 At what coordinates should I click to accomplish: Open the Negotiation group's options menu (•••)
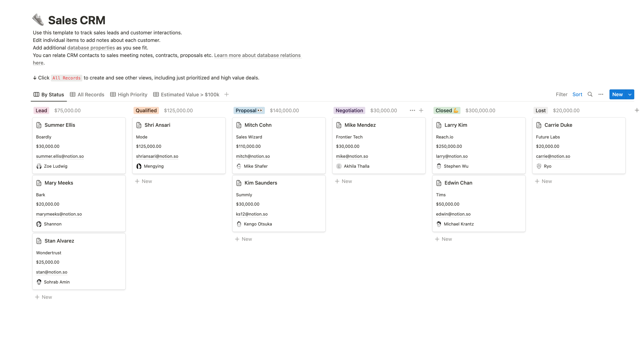click(x=412, y=110)
